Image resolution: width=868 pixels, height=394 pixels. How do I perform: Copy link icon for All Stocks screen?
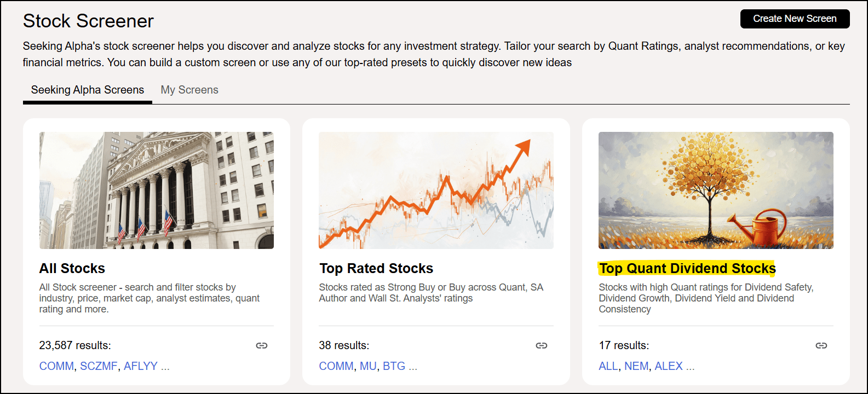point(262,345)
